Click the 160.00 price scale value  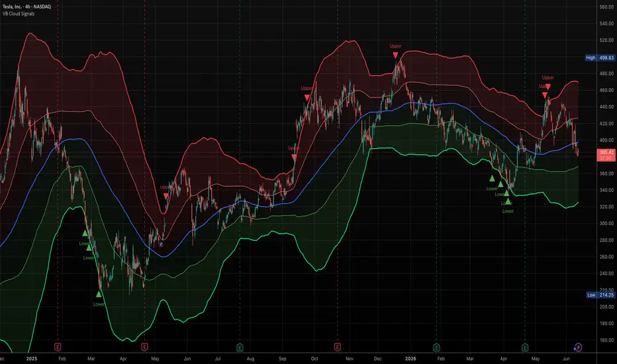click(x=606, y=340)
